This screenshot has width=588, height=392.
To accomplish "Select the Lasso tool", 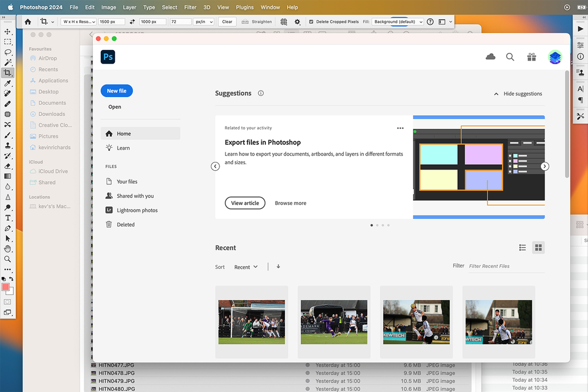I will pyautogui.click(x=8, y=52).
